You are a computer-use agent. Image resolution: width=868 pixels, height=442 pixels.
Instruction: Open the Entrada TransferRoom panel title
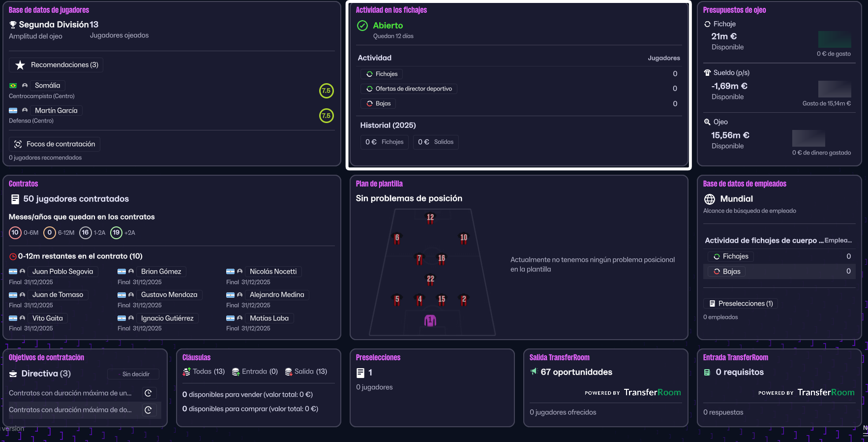[735, 357]
